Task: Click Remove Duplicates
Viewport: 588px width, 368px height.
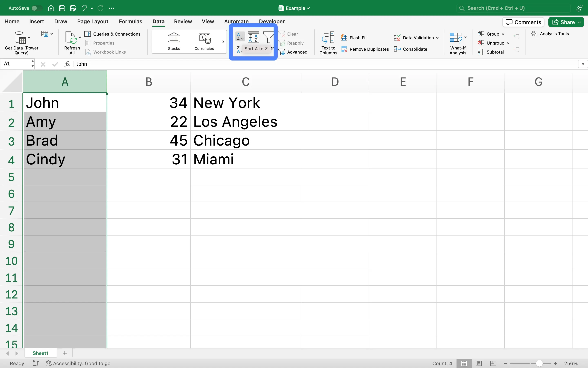Action: (x=365, y=49)
